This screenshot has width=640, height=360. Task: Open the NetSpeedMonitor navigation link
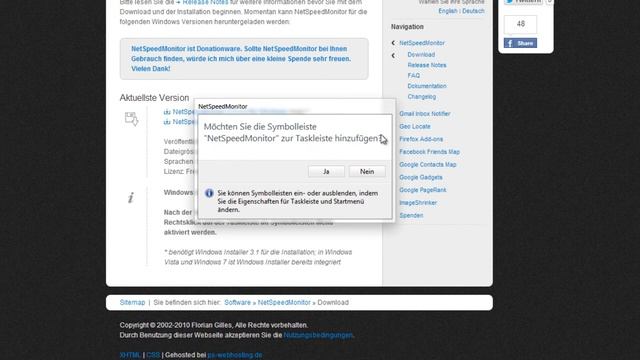pos(422,43)
